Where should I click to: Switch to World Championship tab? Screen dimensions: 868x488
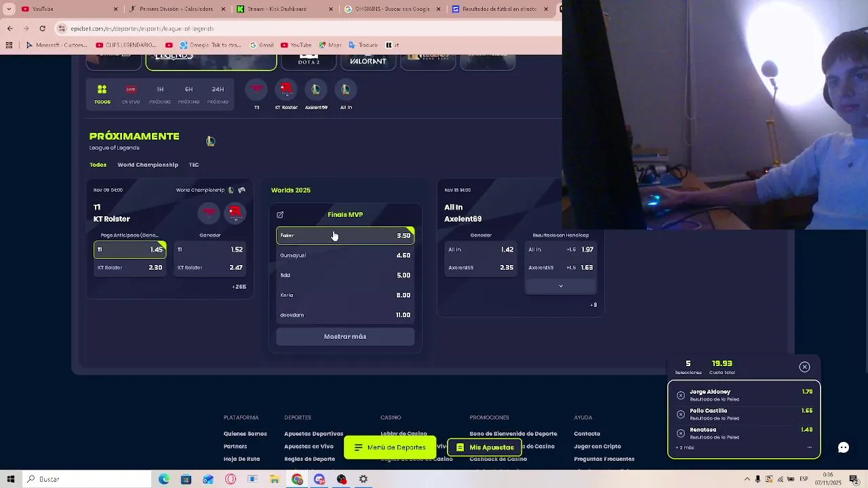[x=148, y=165]
